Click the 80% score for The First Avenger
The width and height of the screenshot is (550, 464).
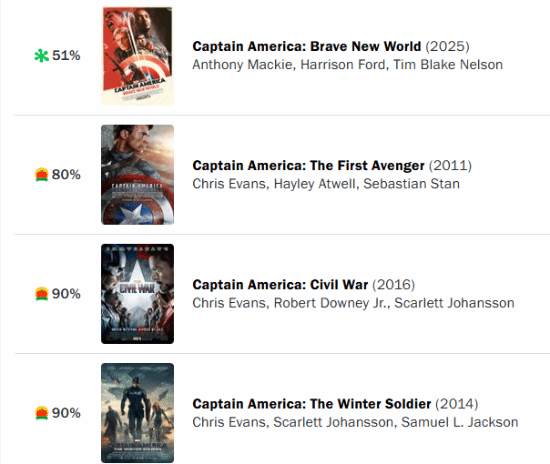66,174
